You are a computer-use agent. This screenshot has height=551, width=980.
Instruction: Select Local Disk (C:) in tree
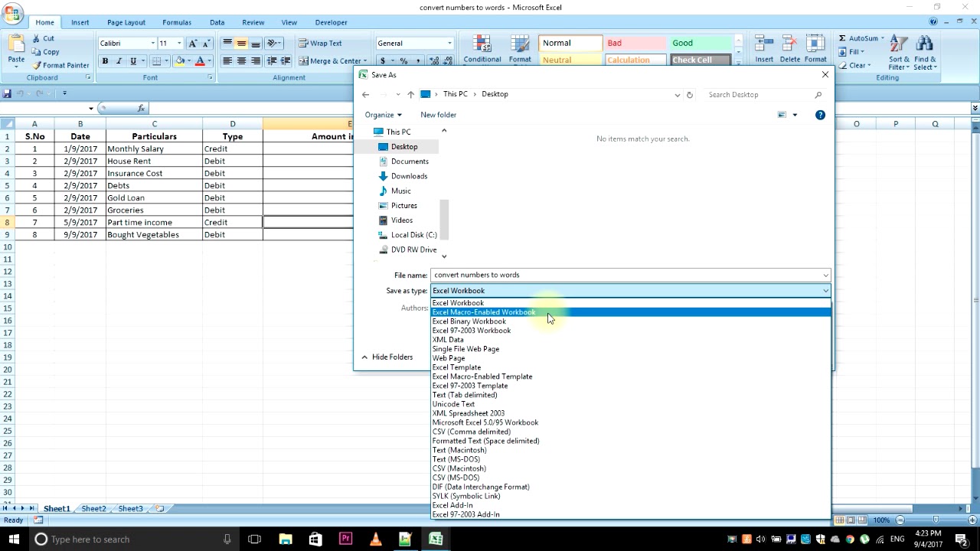[413, 235]
